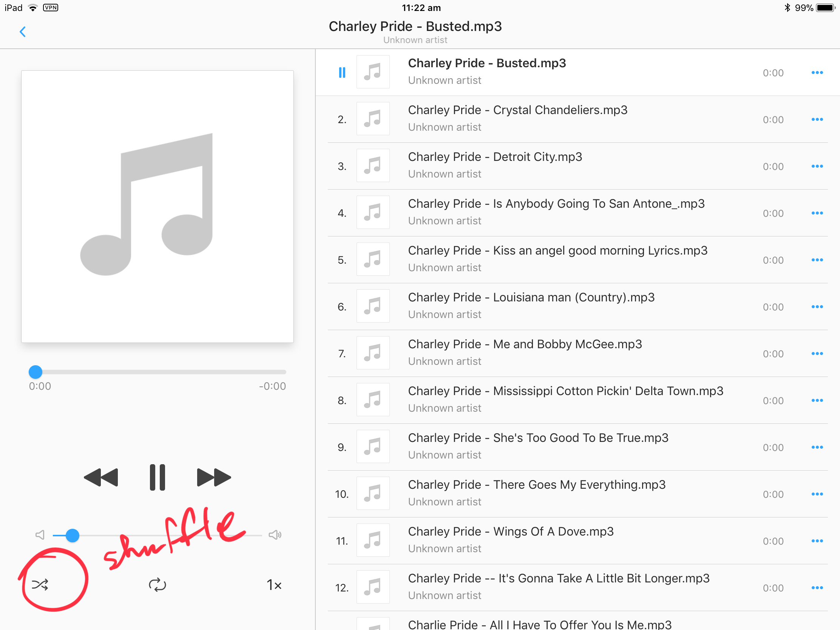Screen dimensions: 840x630
Task: Click the playback progress knob
Action: pyautogui.click(x=36, y=372)
